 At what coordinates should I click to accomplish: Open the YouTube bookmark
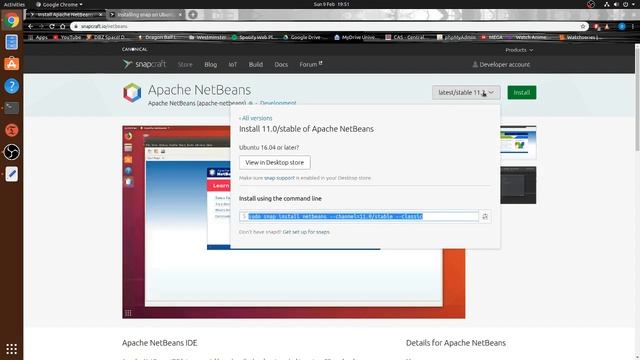coord(67,37)
